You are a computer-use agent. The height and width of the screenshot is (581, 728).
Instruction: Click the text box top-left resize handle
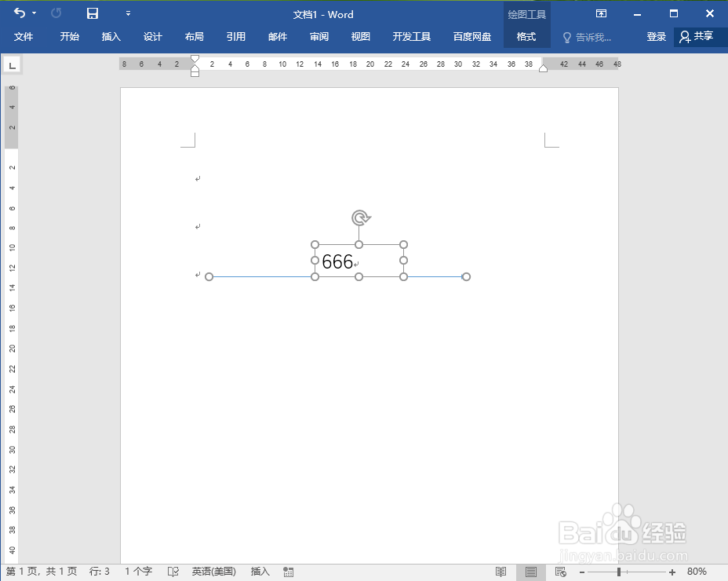click(x=315, y=244)
